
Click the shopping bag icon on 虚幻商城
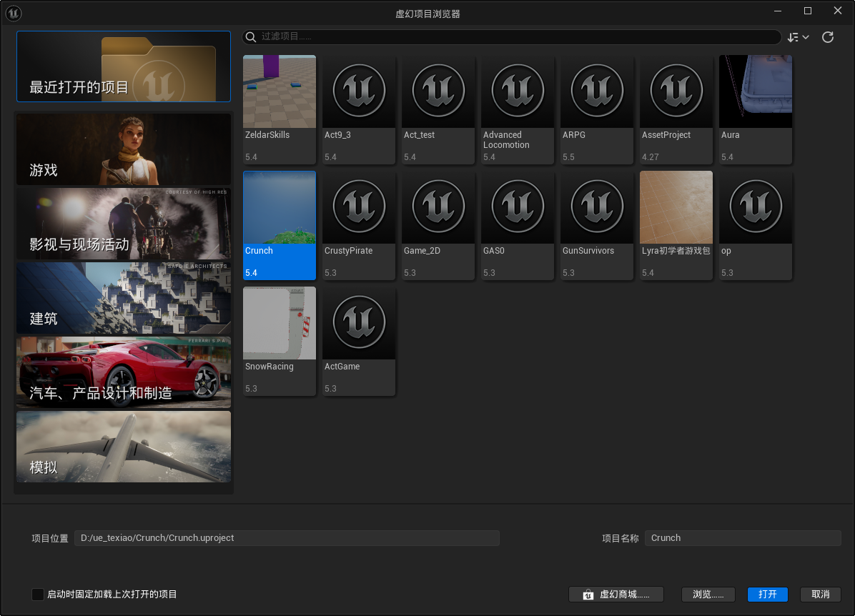(x=588, y=595)
